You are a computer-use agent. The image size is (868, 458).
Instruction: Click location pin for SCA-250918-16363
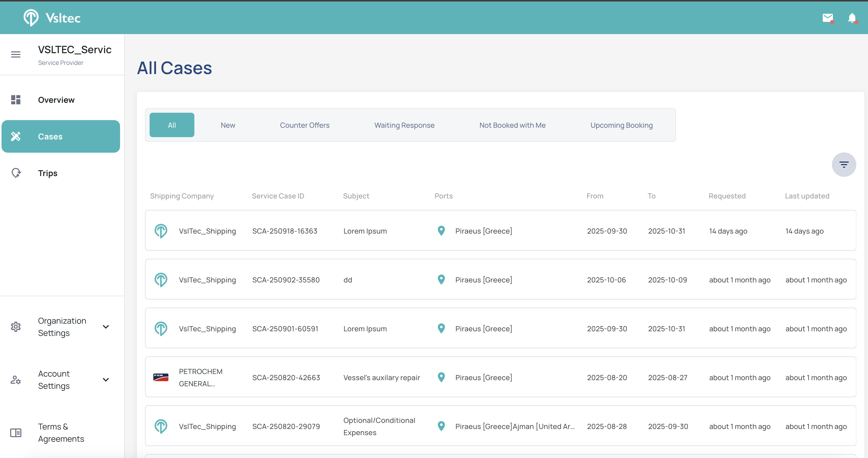click(441, 231)
